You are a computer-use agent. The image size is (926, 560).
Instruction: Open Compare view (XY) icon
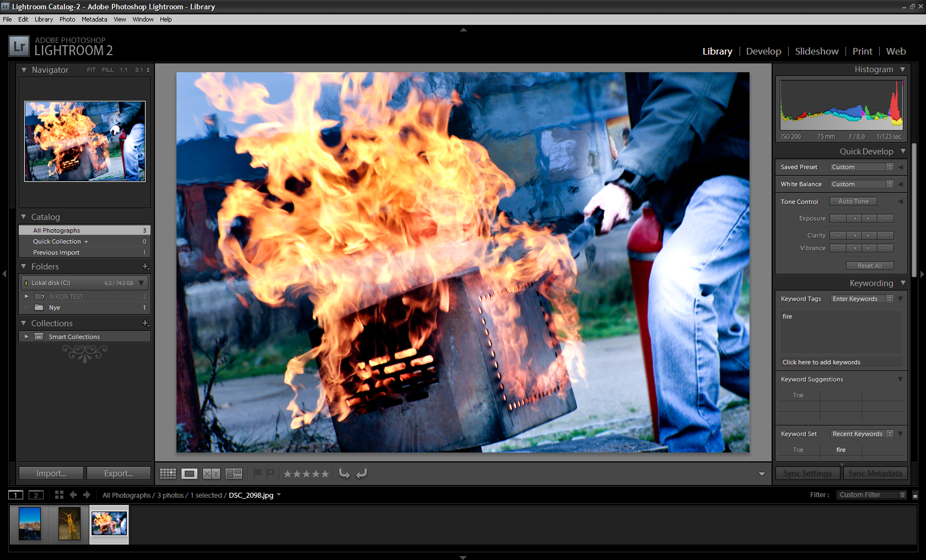coord(211,473)
